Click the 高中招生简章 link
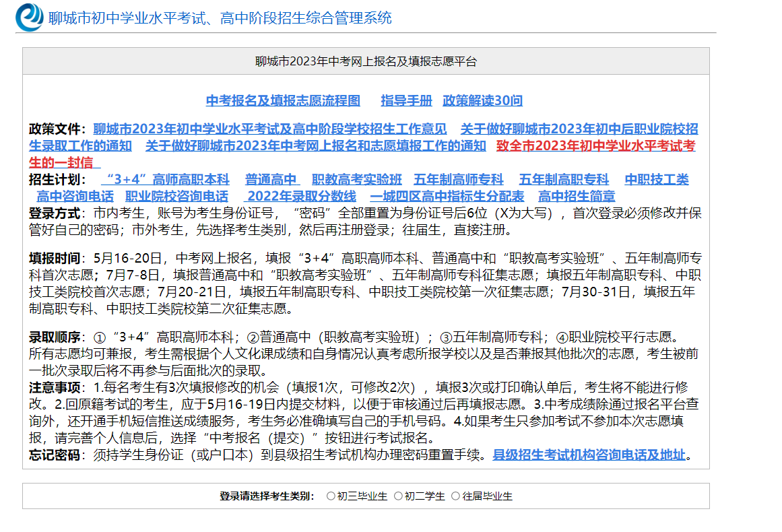This screenshot has height=532, width=782. (x=577, y=197)
